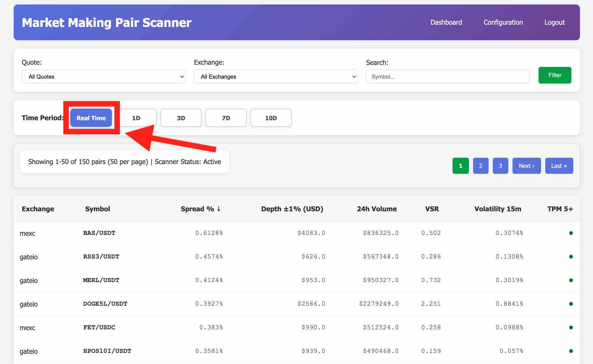The height and width of the screenshot is (364, 593).
Task: Click the green TPM dot for DOGE5L/USDT
Action: 571,304
